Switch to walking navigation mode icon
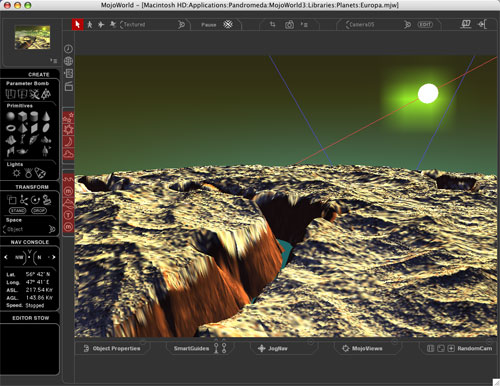This screenshot has height=386, width=500. click(90, 24)
